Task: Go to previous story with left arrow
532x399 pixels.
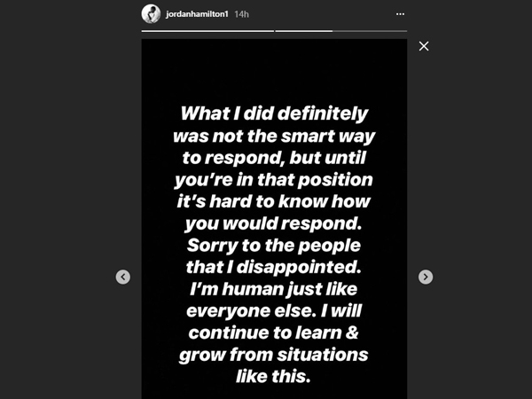Action: [x=123, y=277]
